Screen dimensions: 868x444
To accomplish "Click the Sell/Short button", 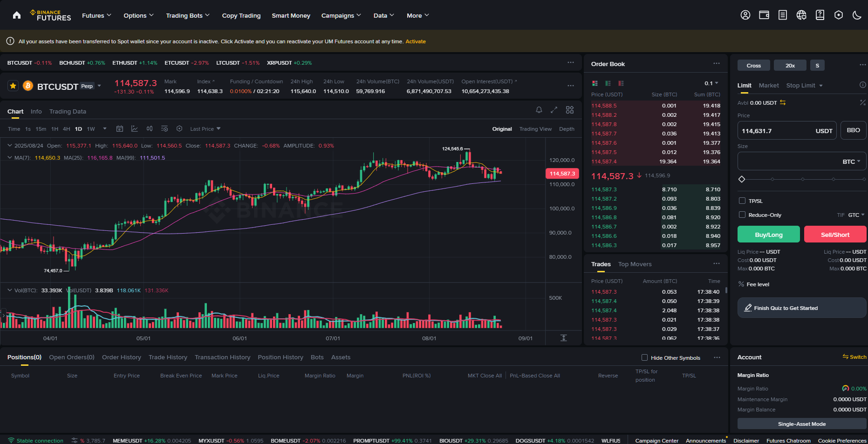I will (x=835, y=235).
